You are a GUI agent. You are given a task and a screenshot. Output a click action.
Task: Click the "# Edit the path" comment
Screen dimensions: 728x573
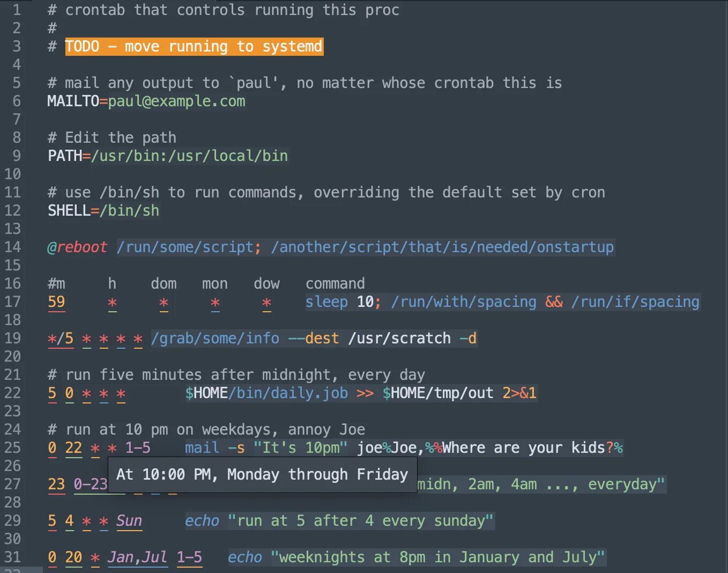112,138
